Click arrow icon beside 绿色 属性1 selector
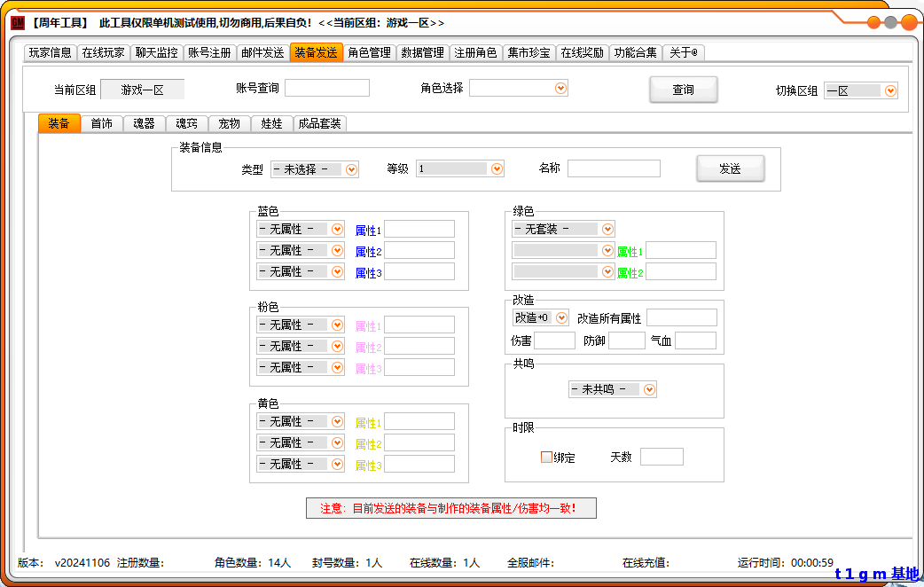Image resolution: width=924 pixels, height=587 pixels. coord(607,250)
